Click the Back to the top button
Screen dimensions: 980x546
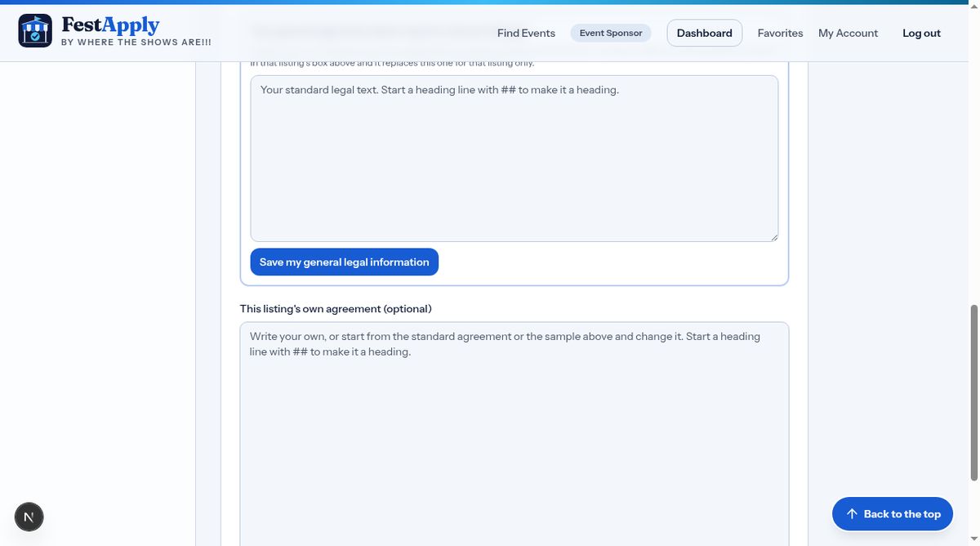[893, 514]
